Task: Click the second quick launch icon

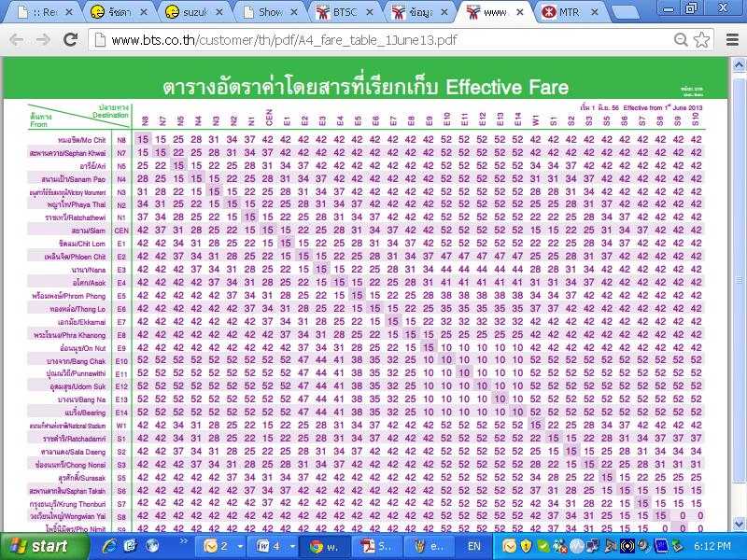Action: click(x=131, y=546)
